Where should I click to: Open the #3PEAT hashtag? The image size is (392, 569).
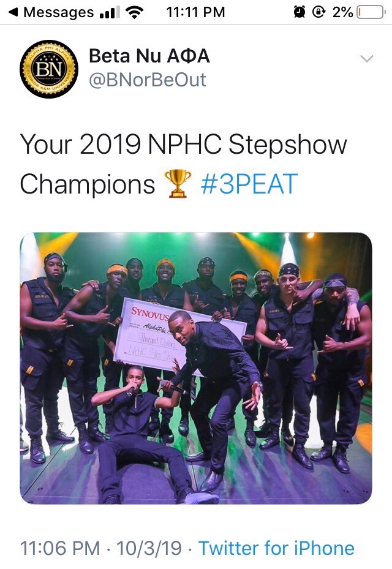[x=249, y=184]
